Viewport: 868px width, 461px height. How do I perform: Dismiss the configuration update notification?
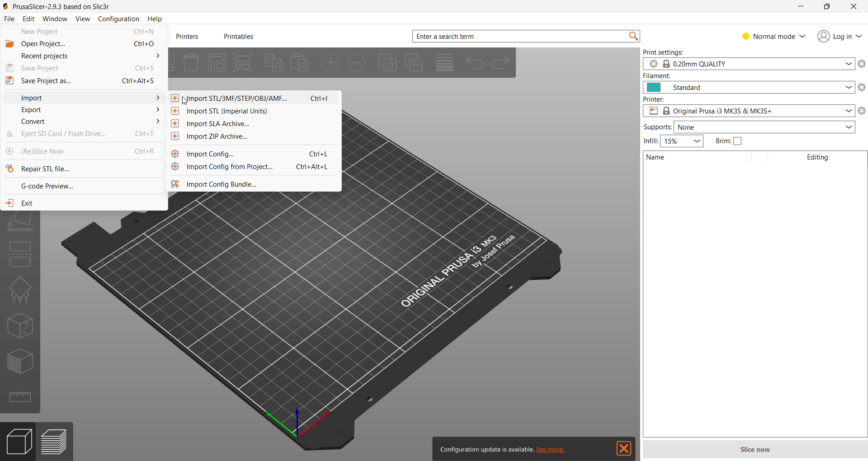(x=624, y=448)
